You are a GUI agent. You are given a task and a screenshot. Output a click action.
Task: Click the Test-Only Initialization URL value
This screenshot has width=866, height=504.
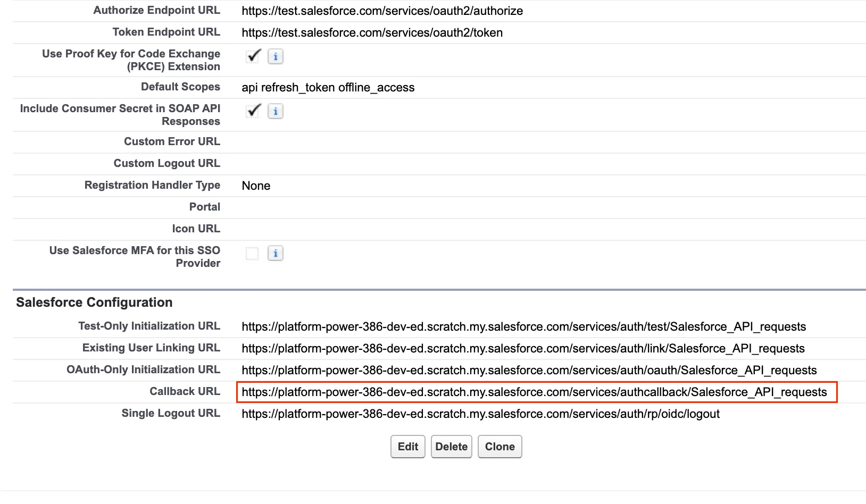[523, 327]
